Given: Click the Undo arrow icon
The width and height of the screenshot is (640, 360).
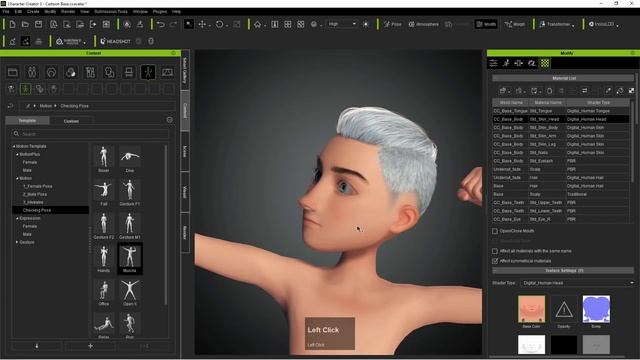Looking at the screenshot, I should (x=161, y=24).
